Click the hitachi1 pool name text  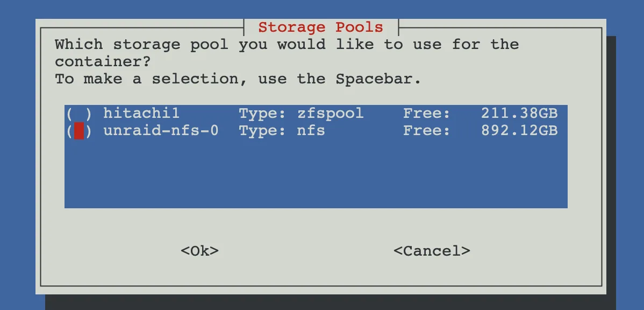(141, 113)
